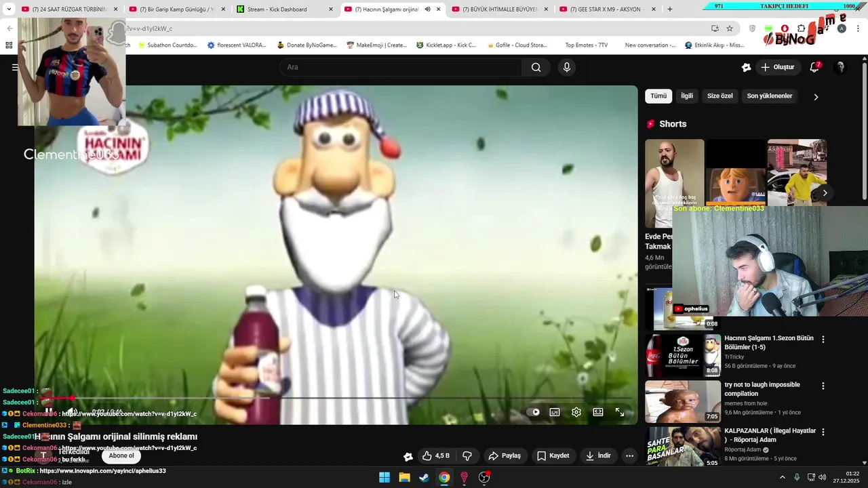Dislike the video with thumbs-down
Image resolution: width=868 pixels, height=488 pixels.
tap(467, 455)
